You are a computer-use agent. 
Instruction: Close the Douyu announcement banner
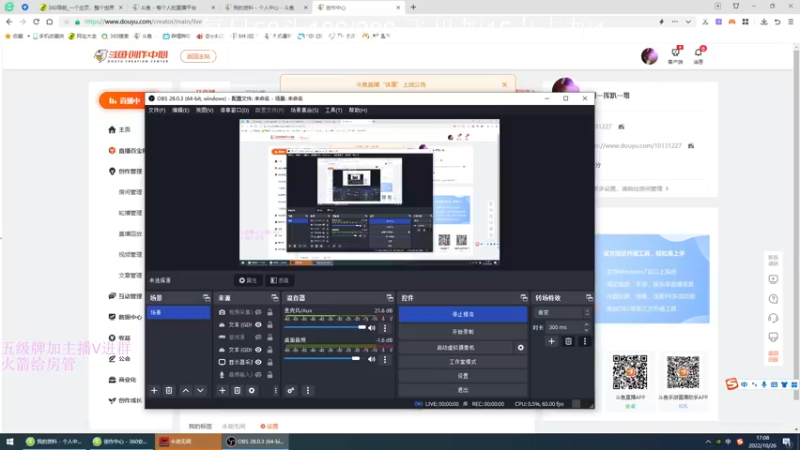click(504, 85)
